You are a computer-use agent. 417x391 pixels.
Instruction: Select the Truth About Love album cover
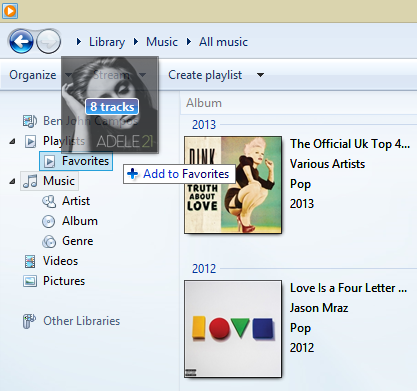tap(233, 185)
